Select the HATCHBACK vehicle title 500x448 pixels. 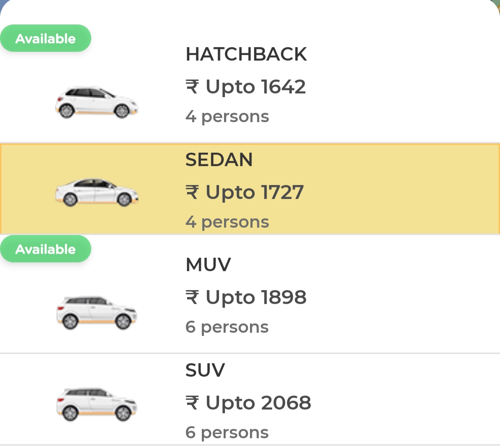pyautogui.click(x=246, y=54)
